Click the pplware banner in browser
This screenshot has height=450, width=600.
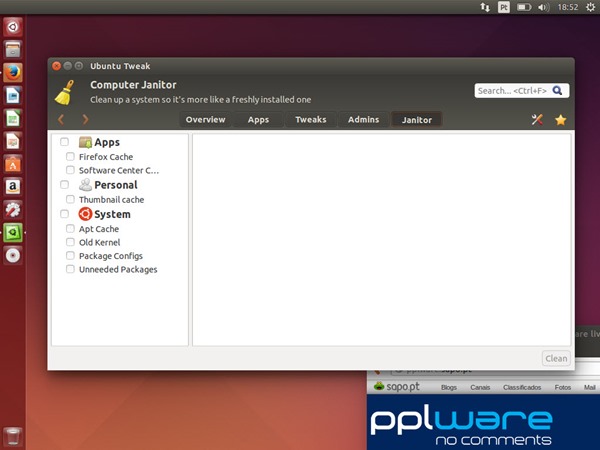[483, 422]
